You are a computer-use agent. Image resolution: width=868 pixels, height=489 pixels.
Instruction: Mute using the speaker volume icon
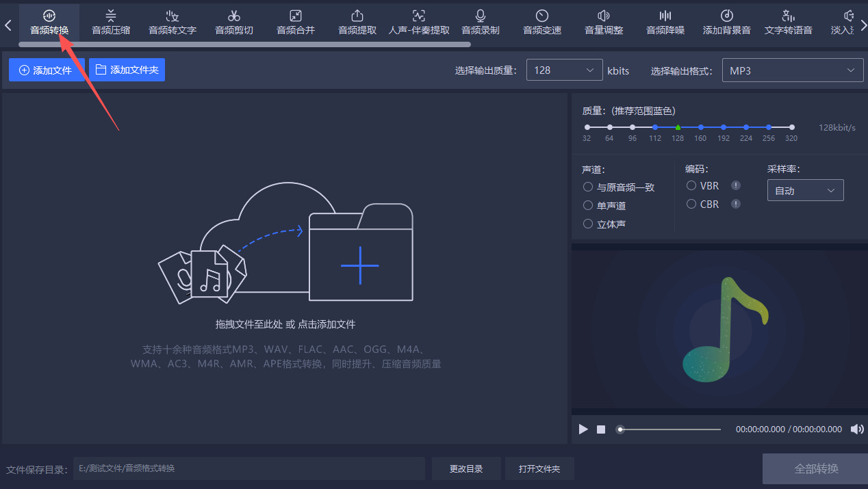[856, 429]
